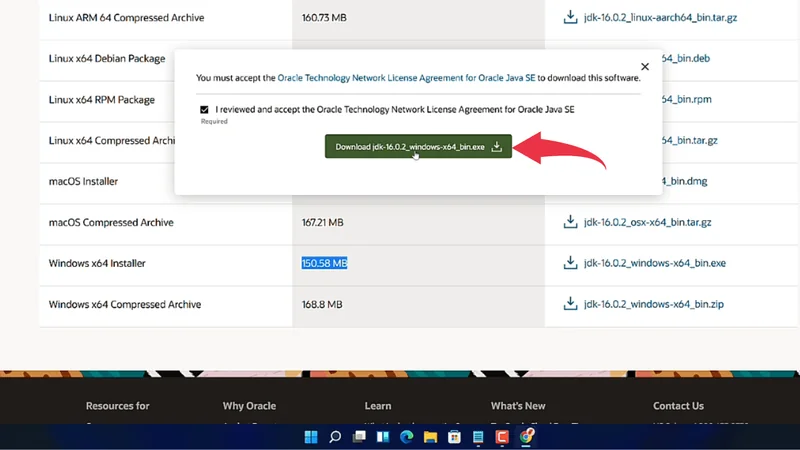Viewport: 800px width, 450px height.
Task: Switch to Google Chrome in the taskbar
Action: (526, 437)
